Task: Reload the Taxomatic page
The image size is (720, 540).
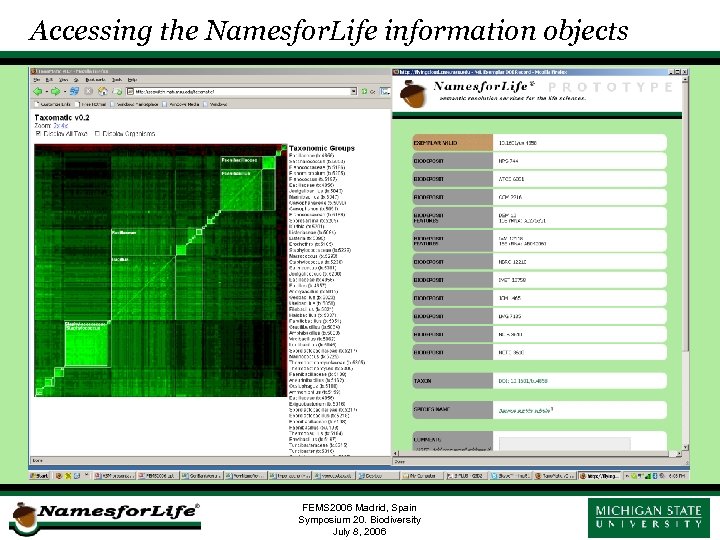Action: [x=74, y=91]
